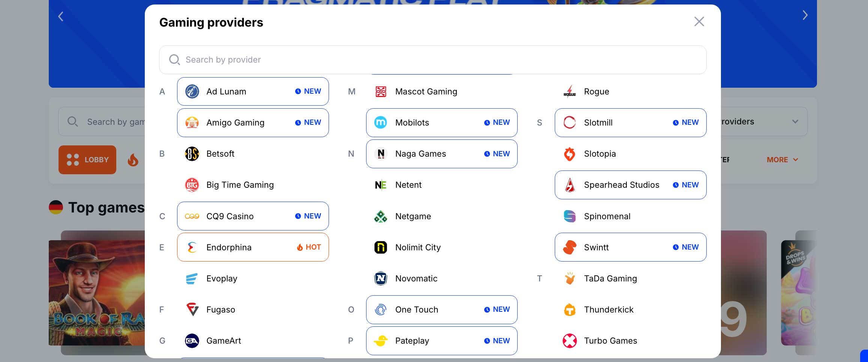Screen dimensions: 868x362
Task: Choose the Endorphina provider name
Action: 229,247
